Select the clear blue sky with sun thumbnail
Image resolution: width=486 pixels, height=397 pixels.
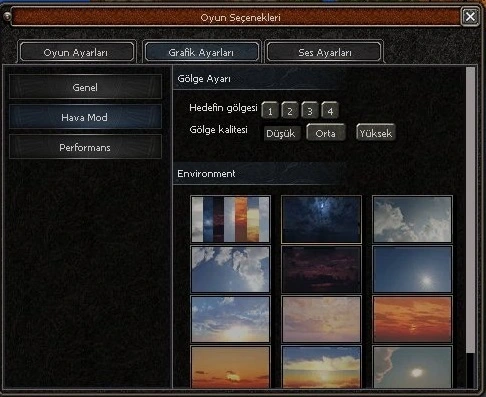412,269
